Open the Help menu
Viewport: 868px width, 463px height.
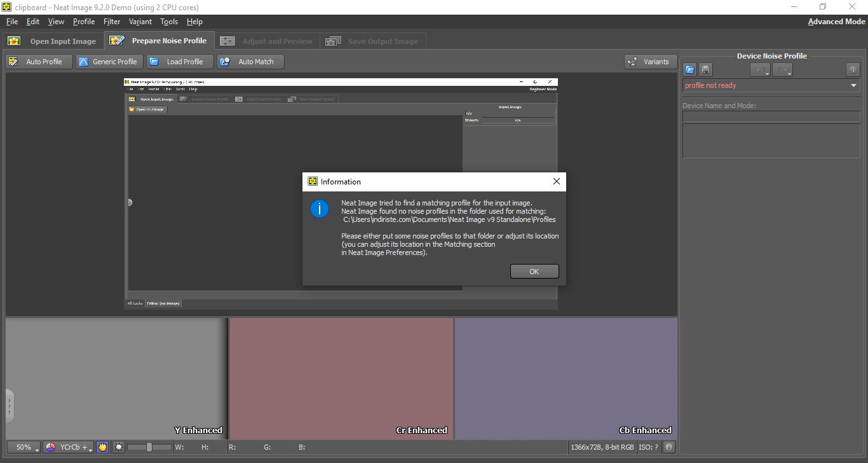coord(194,22)
